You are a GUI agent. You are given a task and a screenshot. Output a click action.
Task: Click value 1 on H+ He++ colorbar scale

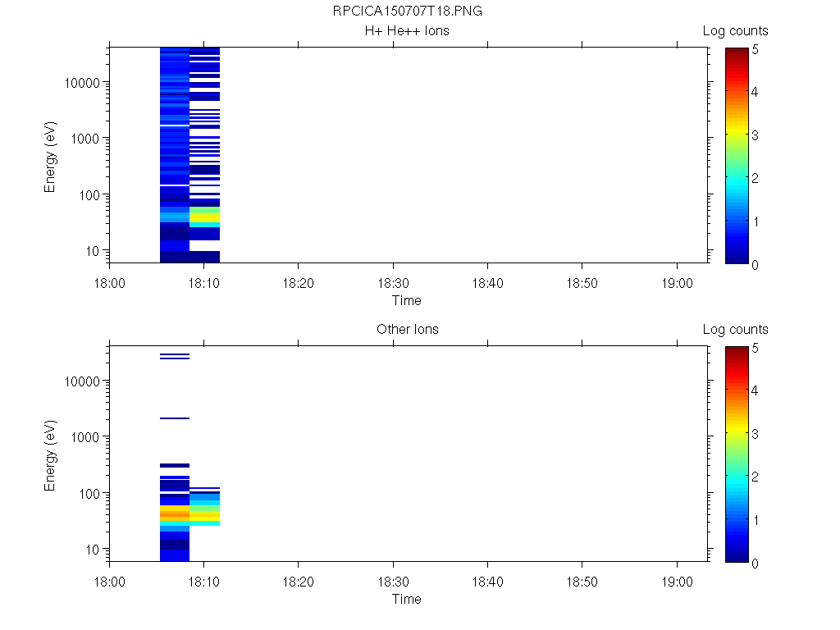756,221
